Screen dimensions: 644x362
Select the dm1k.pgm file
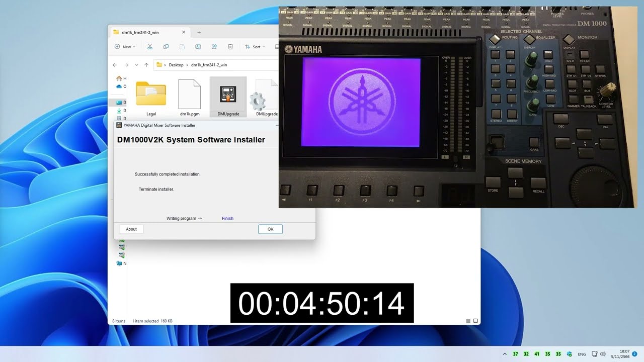[190, 98]
